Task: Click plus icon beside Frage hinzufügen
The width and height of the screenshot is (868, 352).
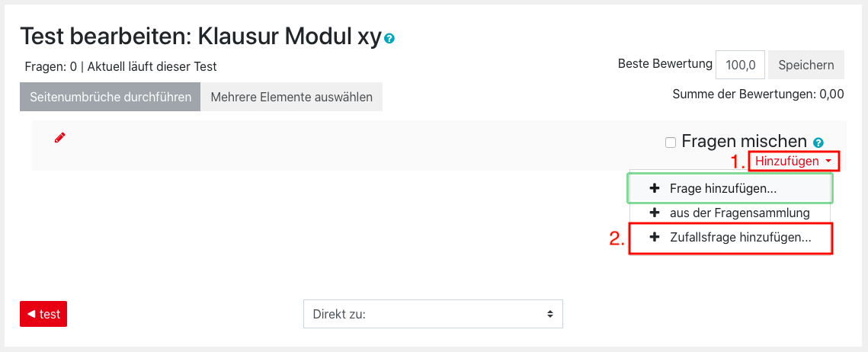Action: pos(654,188)
